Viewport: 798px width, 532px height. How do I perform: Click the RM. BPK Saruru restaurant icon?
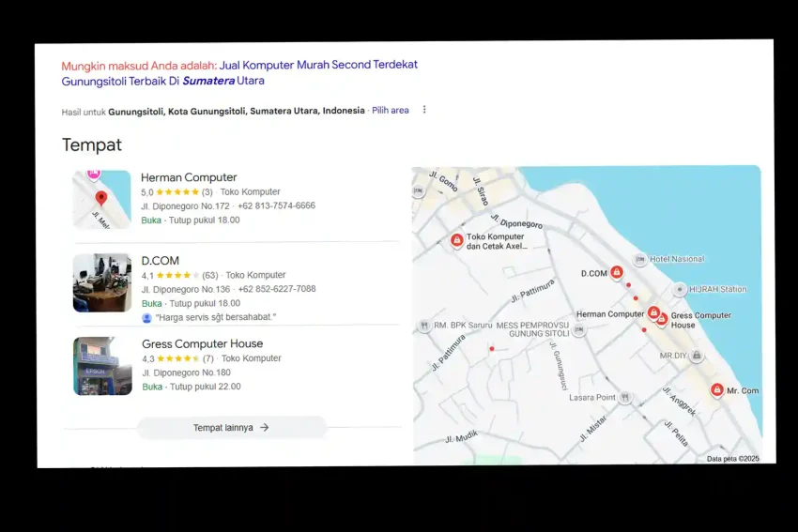[x=424, y=326]
